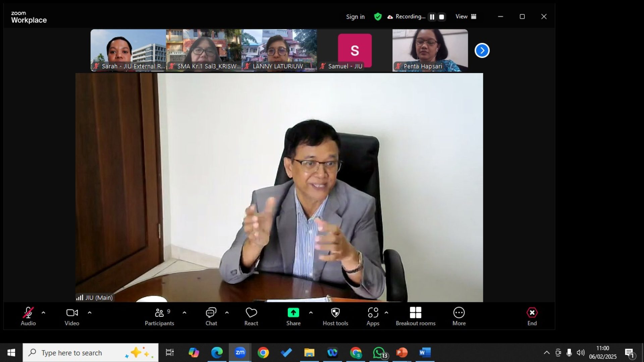Click the Sign in link

click(355, 17)
